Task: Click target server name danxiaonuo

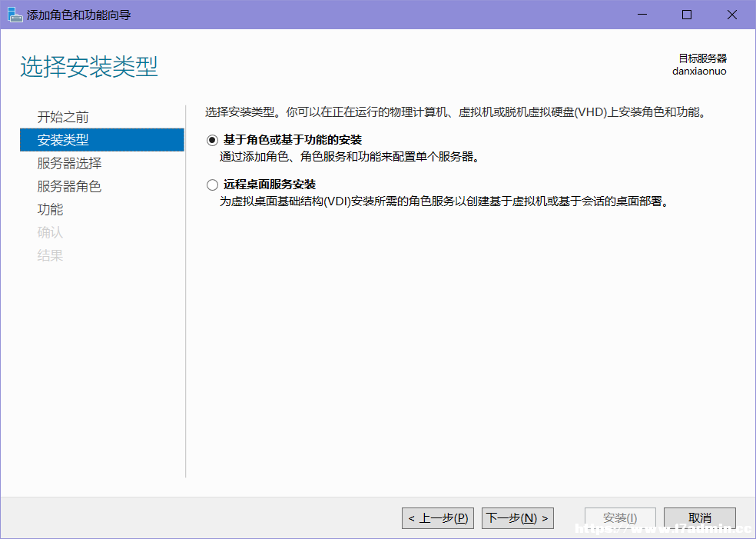Action: (699, 72)
